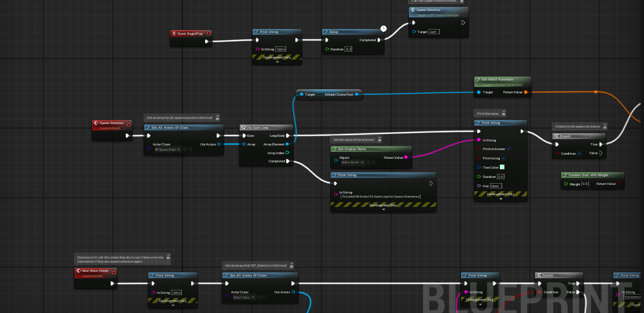Click the browse magnifier icon beside BP Spawn Point
The image size is (644, 313).
coord(190,150)
